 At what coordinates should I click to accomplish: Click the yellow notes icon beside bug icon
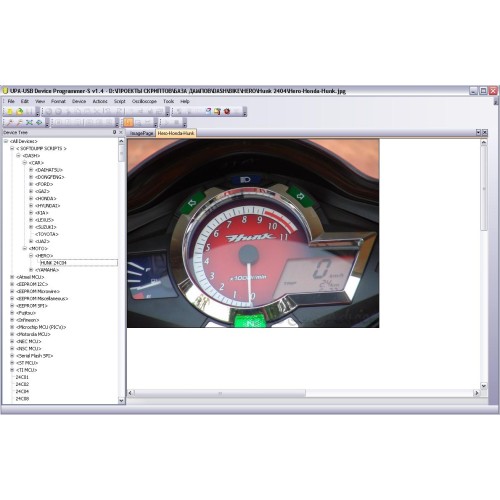217,111
